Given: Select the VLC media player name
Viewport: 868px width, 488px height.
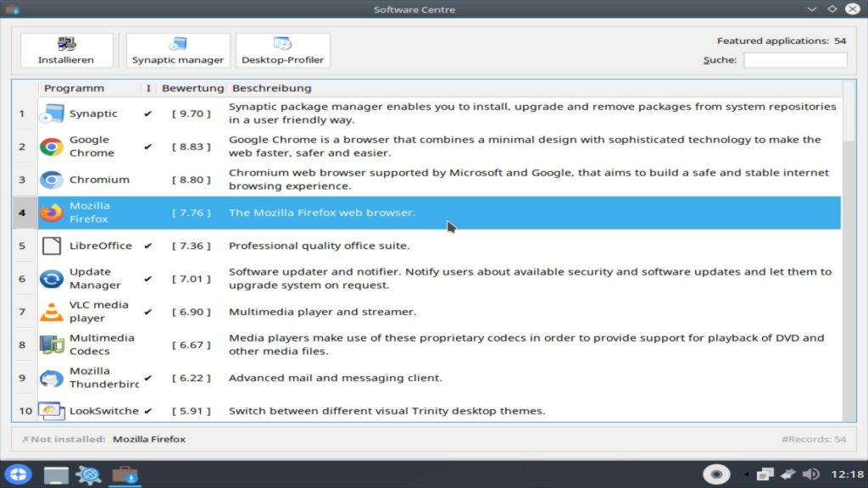Looking at the screenshot, I should point(99,312).
